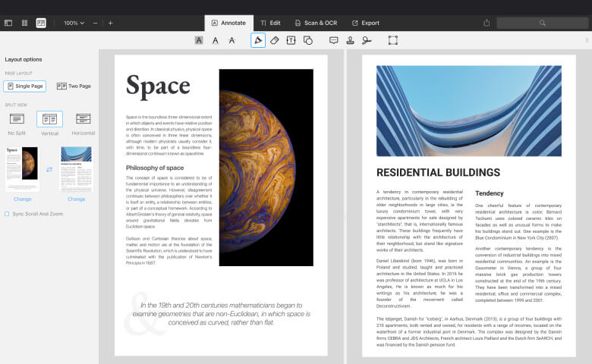
Task: Swap the two split view documents
Action: point(49,169)
